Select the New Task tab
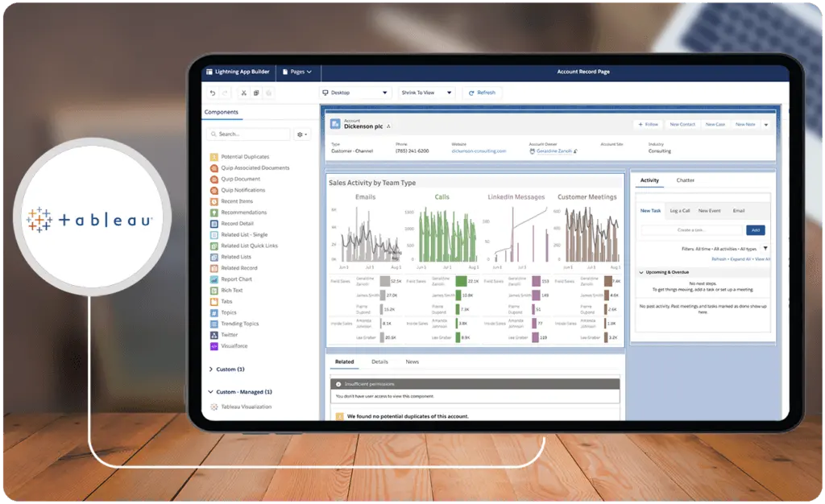825x504 pixels. pyautogui.click(x=650, y=211)
